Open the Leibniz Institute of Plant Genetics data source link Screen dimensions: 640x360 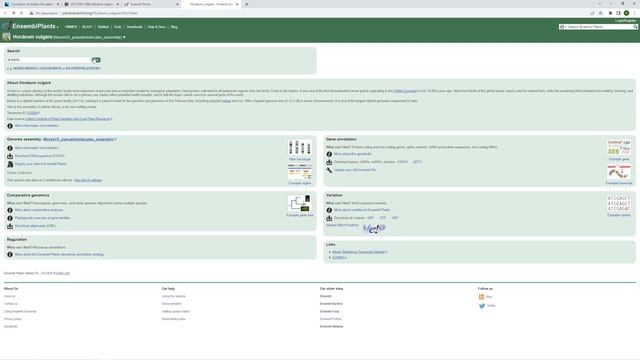pos(68,119)
